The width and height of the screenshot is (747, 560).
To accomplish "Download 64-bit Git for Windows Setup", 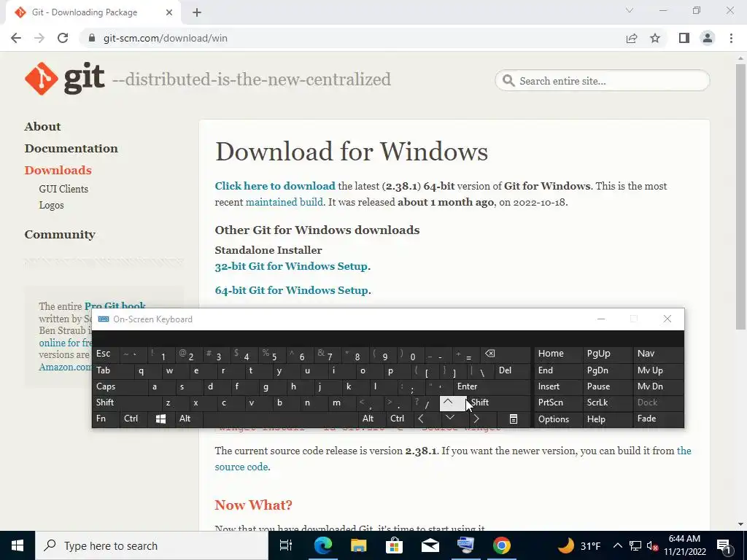I will (x=291, y=290).
